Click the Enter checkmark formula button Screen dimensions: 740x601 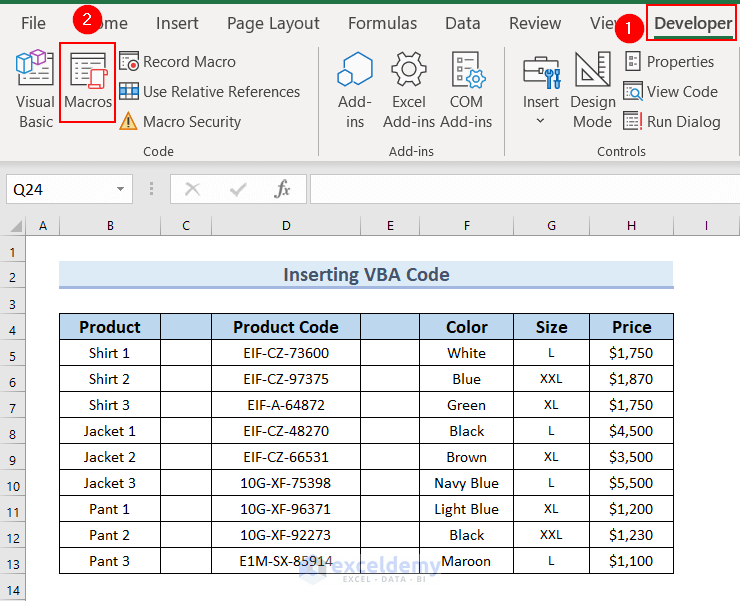click(238, 189)
